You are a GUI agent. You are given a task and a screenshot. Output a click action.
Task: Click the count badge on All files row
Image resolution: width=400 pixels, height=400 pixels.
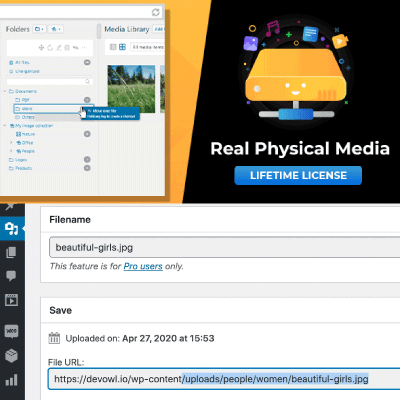87,62
